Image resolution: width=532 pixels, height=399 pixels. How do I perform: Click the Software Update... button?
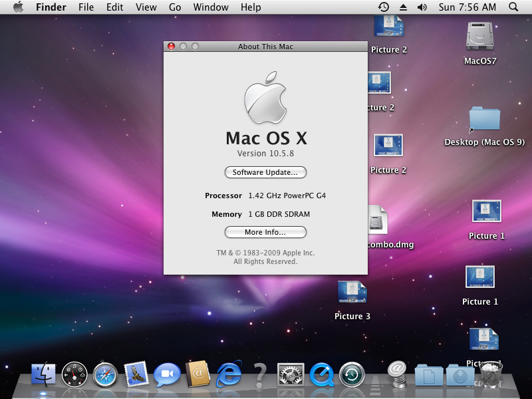tap(265, 172)
